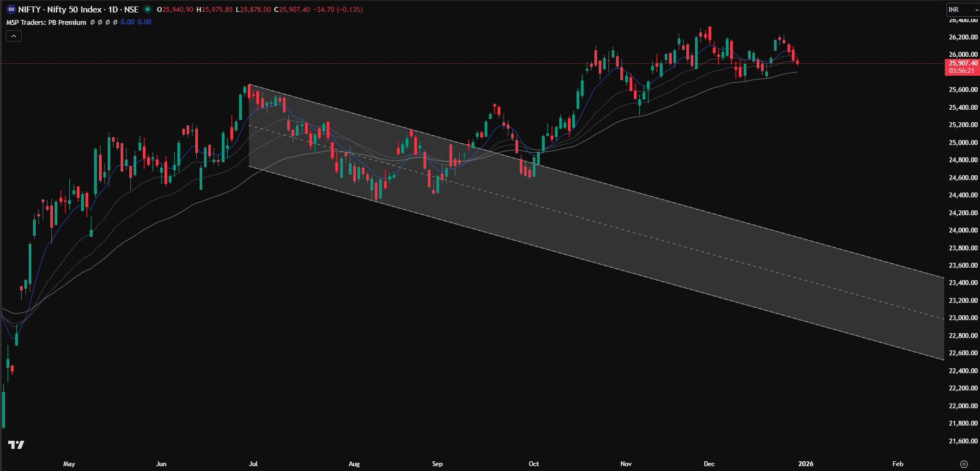Click the May label on the time axis
The image size is (980, 471).
tap(69, 464)
